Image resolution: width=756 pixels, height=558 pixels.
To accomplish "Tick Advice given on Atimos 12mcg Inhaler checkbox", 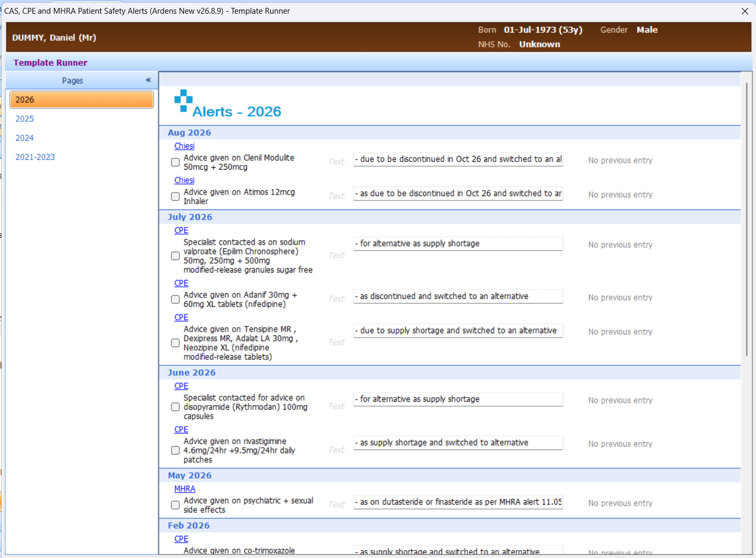I will pos(175,197).
